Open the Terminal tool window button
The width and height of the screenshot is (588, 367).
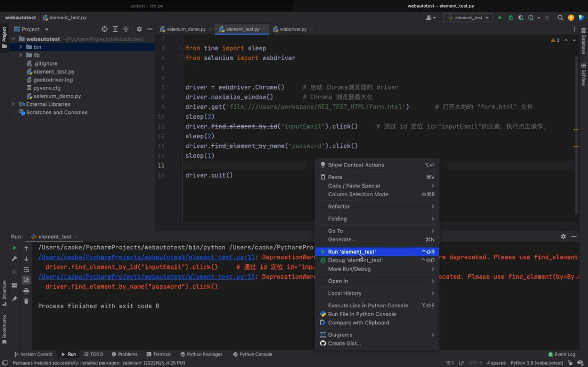tap(158, 354)
